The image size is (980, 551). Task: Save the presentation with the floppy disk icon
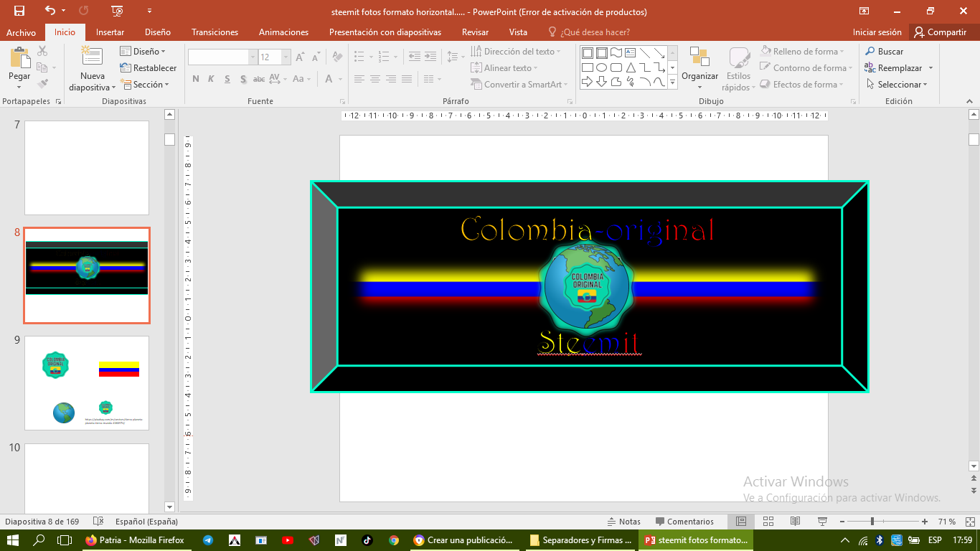tap(19, 11)
